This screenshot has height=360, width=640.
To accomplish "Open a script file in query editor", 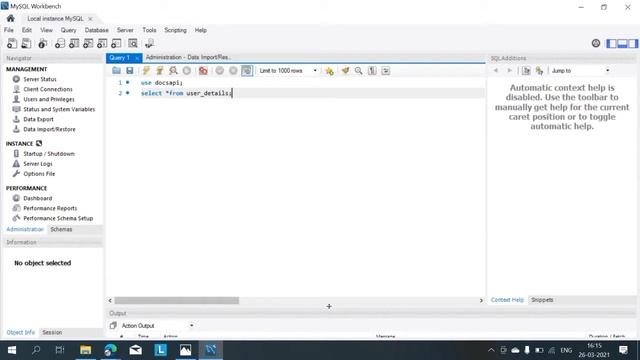I will pos(116,71).
